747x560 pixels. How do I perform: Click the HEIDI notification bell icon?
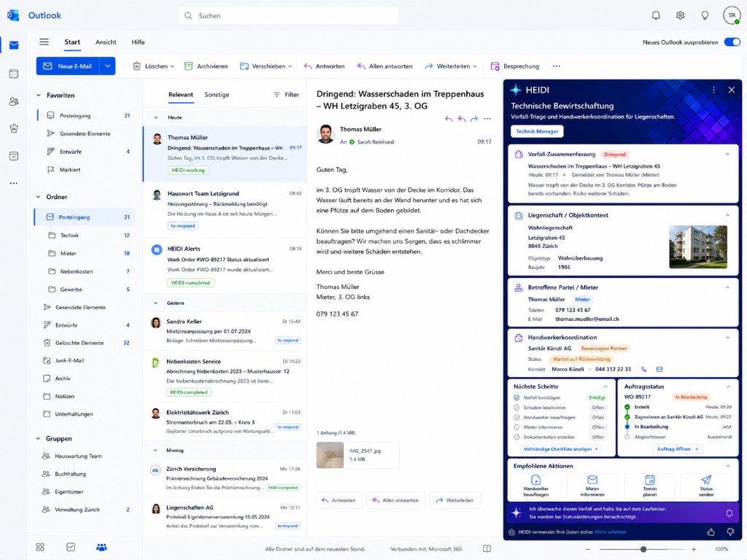729,513
